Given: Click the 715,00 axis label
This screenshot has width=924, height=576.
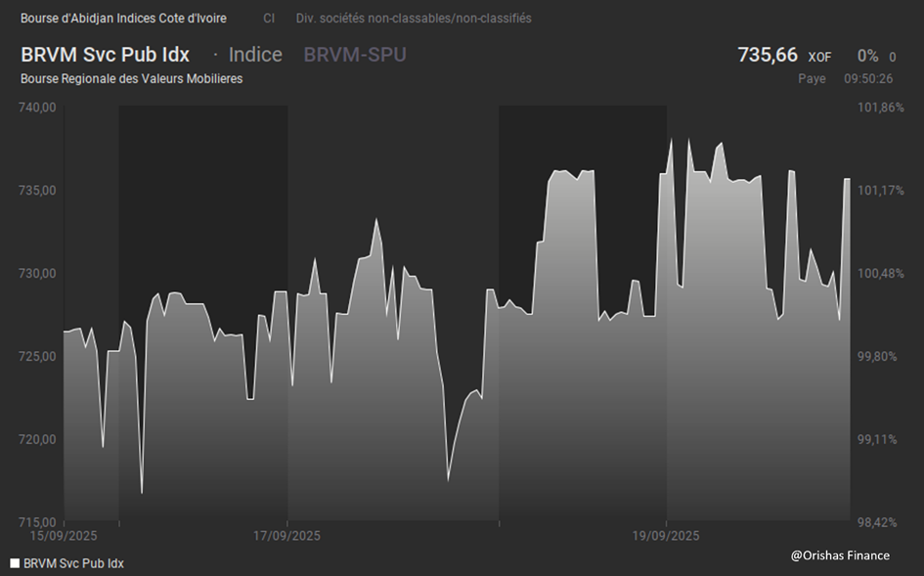Looking at the screenshot, I should point(37,522).
